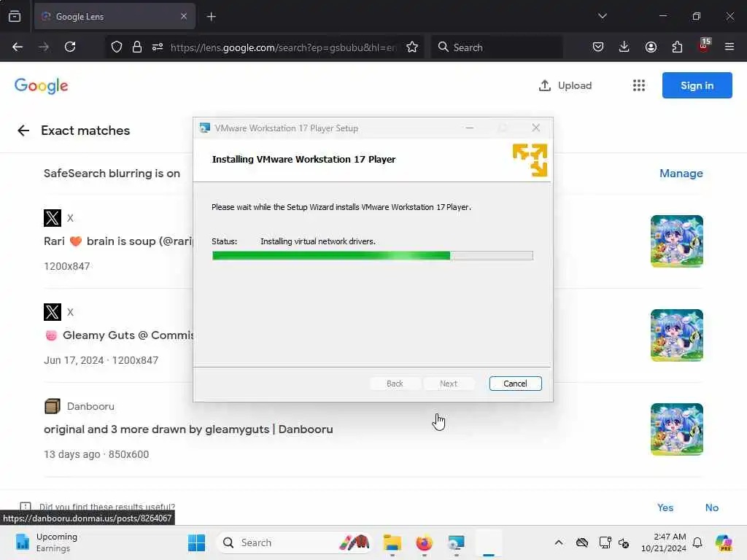This screenshot has height=560, width=747.
Task: Click Manage for SafeSearch blurring
Action: pos(681,174)
